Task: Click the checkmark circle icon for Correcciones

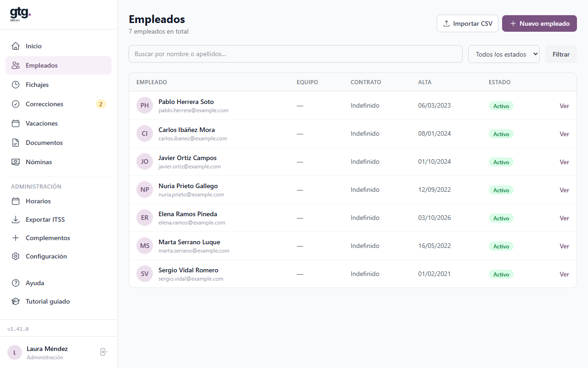Action: tap(16, 104)
